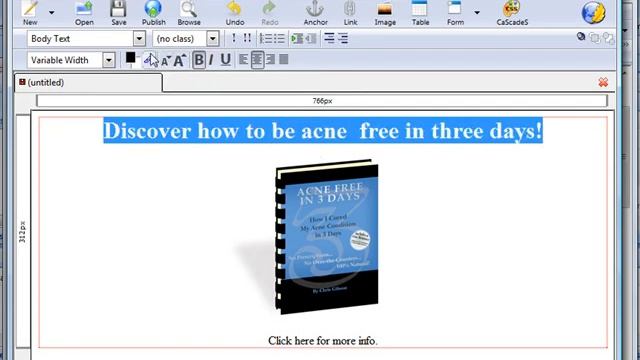Open the New button's dropdown arrow

click(x=51, y=13)
